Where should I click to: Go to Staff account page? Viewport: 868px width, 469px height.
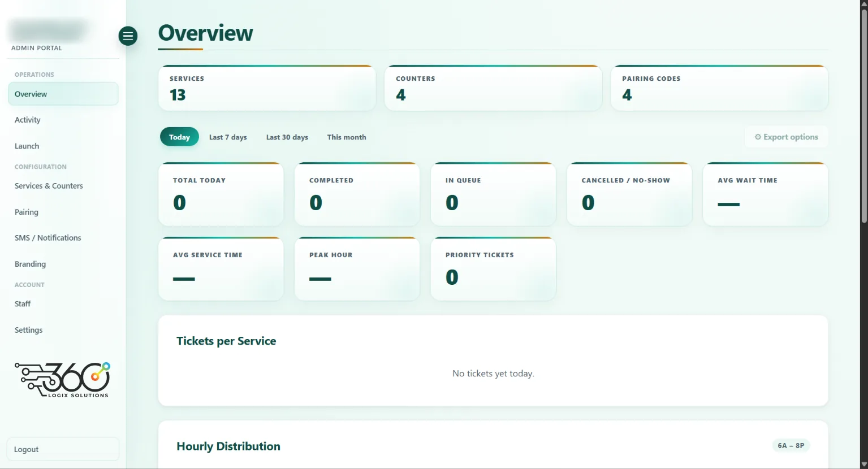(63, 304)
